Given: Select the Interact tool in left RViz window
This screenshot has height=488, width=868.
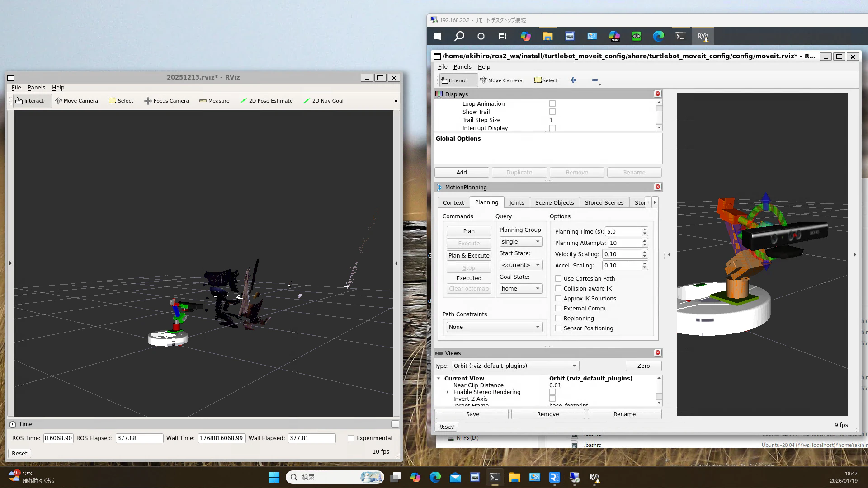Looking at the screenshot, I should 31,100.
